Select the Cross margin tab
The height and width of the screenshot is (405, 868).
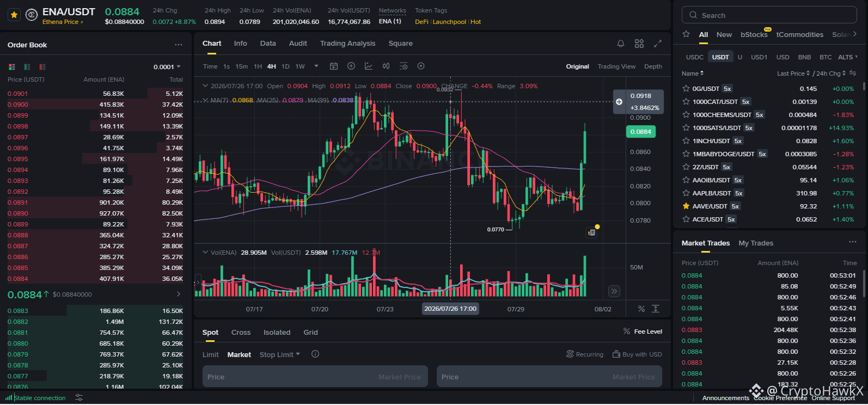tap(241, 332)
